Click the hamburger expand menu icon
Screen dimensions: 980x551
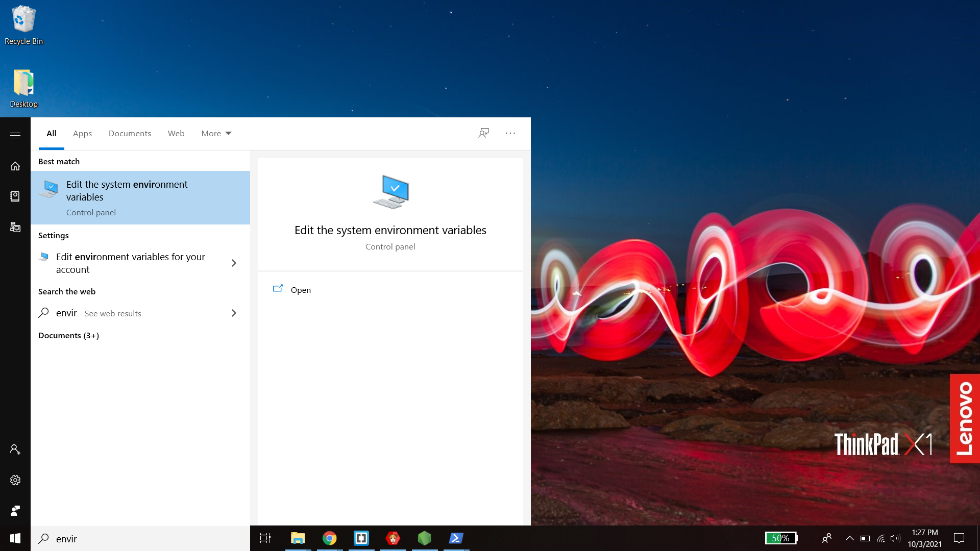click(15, 135)
